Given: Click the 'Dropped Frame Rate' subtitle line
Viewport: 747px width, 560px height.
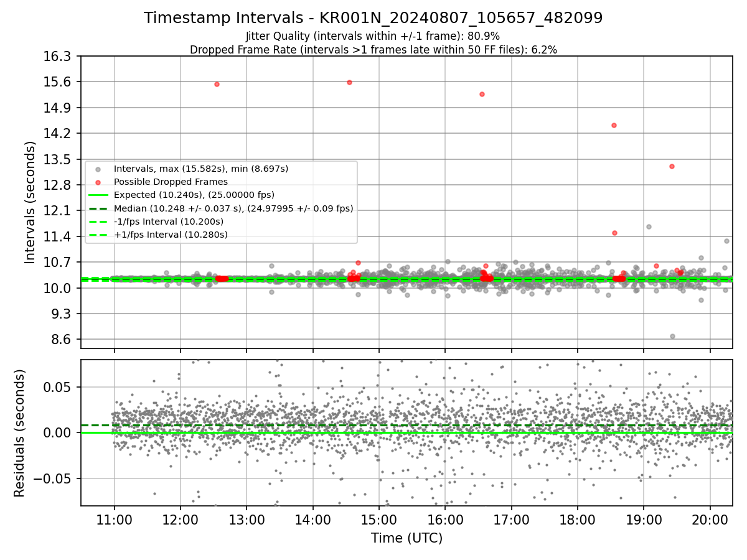Looking at the screenshot, I should pyautogui.click(x=373, y=50).
